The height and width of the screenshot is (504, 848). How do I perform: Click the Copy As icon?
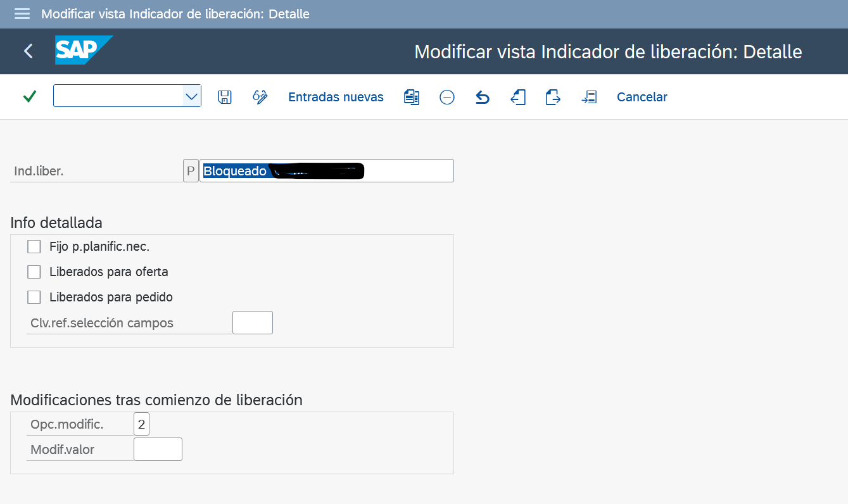tap(412, 97)
